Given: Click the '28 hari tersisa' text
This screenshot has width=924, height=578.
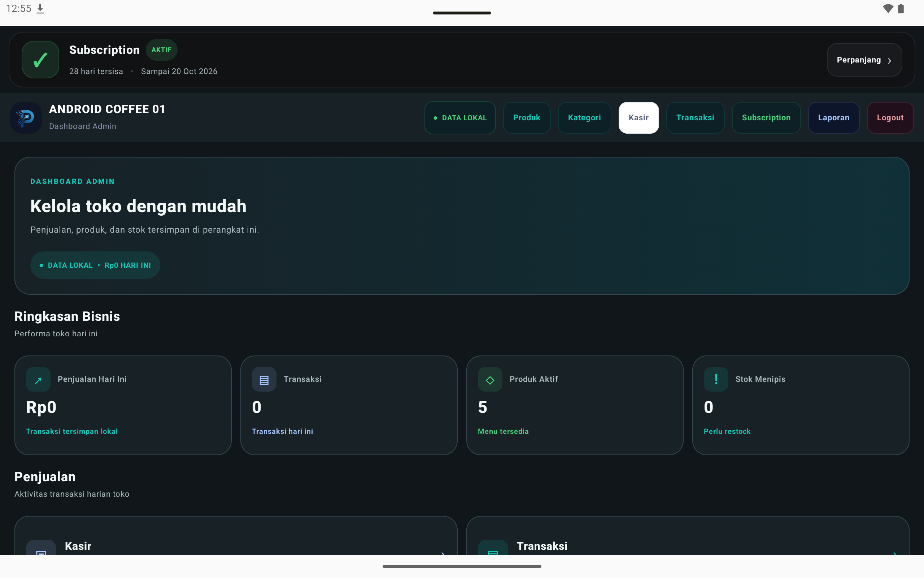Looking at the screenshot, I should tap(96, 72).
